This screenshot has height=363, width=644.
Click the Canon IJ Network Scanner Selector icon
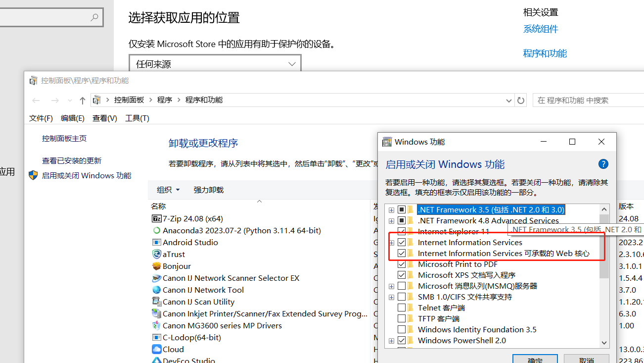156,278
